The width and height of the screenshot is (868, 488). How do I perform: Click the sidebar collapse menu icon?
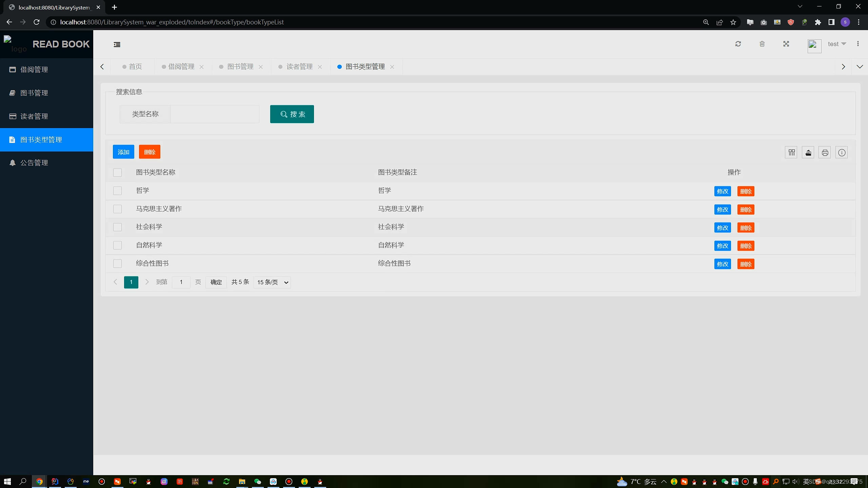click(x=117, y=44)
